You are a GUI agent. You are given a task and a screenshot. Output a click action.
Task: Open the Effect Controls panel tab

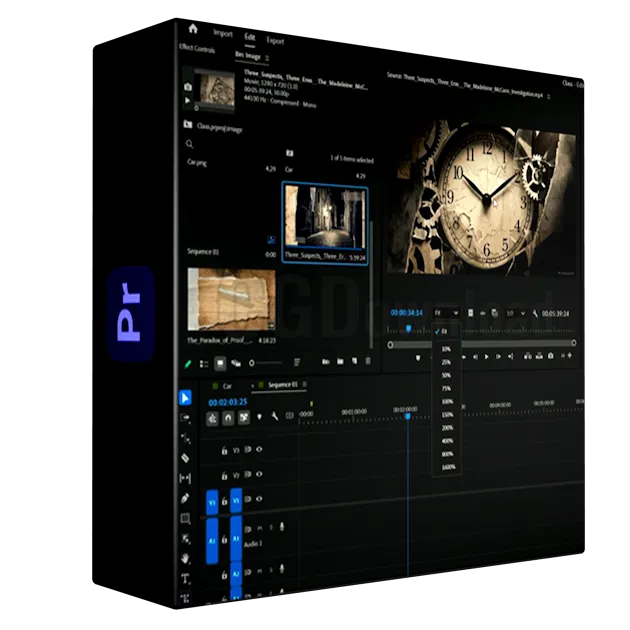[x=197, y=49]
